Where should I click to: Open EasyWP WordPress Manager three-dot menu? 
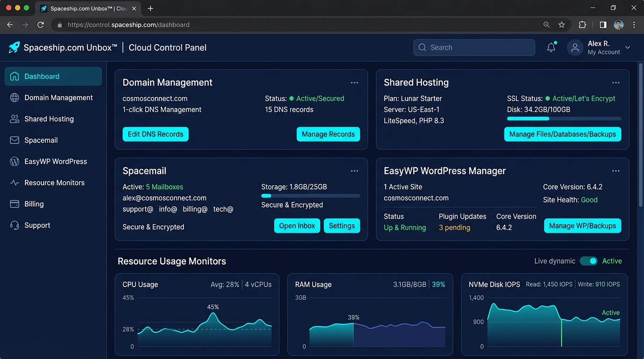[x=615, y=171]
